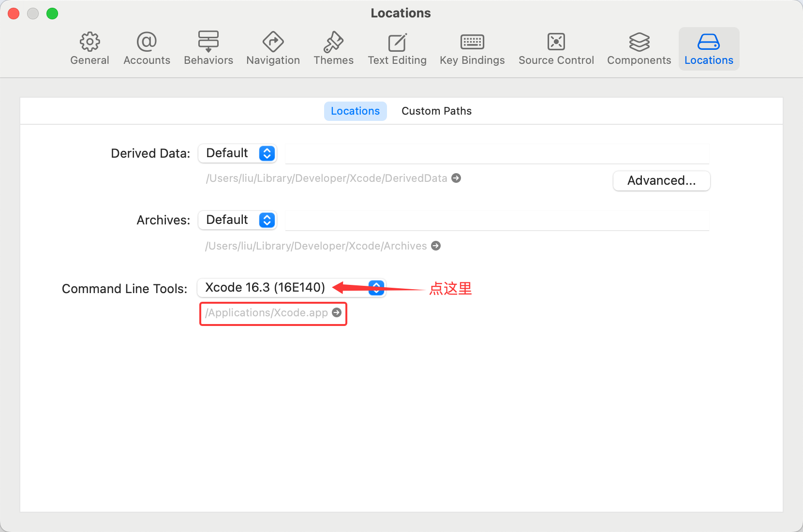Reveal Xcode.app path using arrow icon
Viewport: 803px width, 532px height.
pos(337,313)
